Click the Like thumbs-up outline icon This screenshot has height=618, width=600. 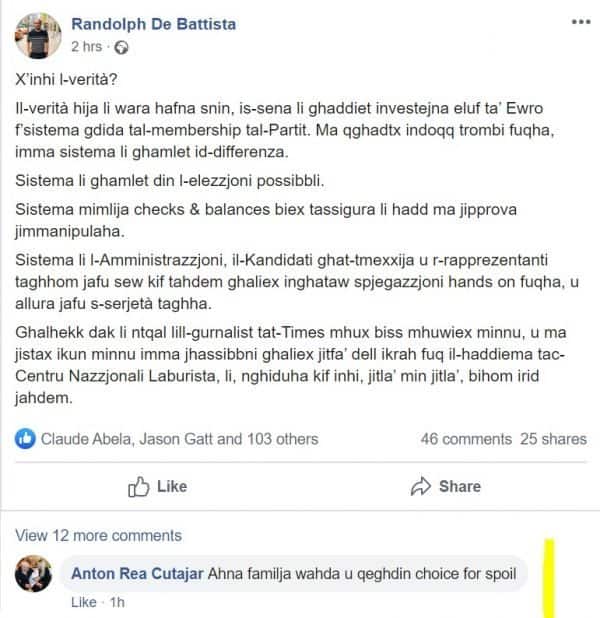(x=139, y=486)
